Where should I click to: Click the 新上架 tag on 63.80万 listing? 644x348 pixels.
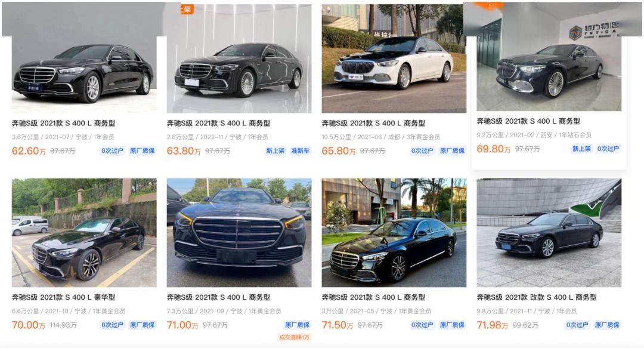coord(275,151)
